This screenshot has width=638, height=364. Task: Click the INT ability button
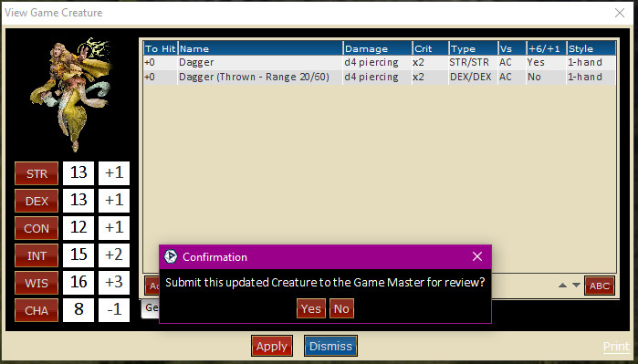tap(37, 255)
